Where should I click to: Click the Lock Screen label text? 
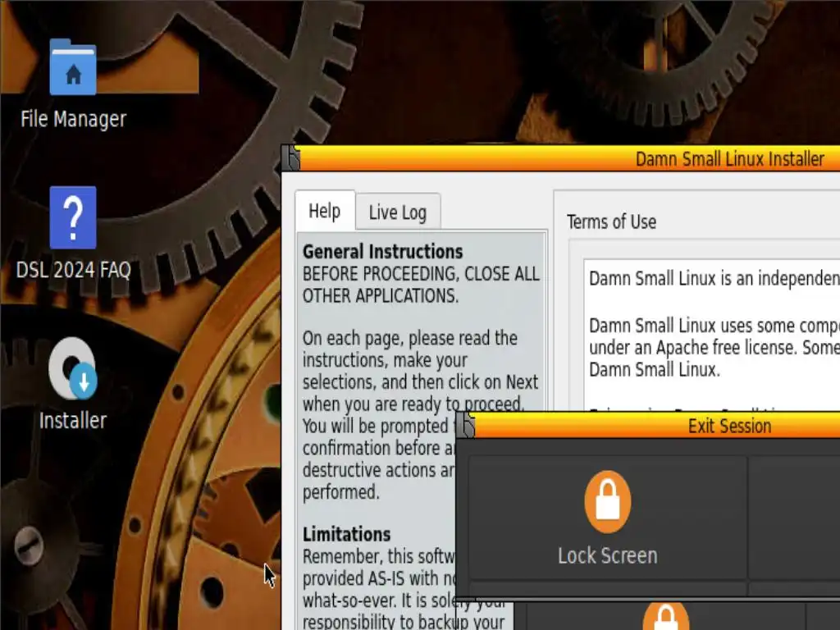(608, 555)
